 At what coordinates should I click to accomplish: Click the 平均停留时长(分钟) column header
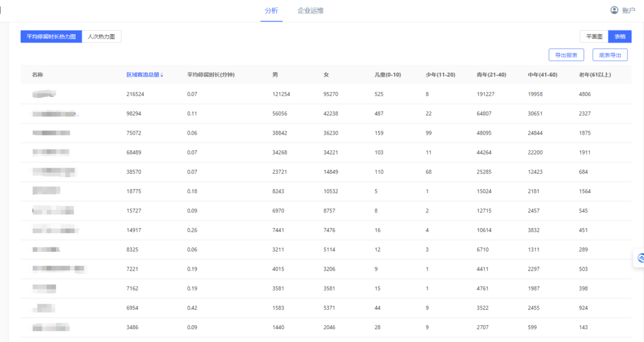click(x=211, y=75)
